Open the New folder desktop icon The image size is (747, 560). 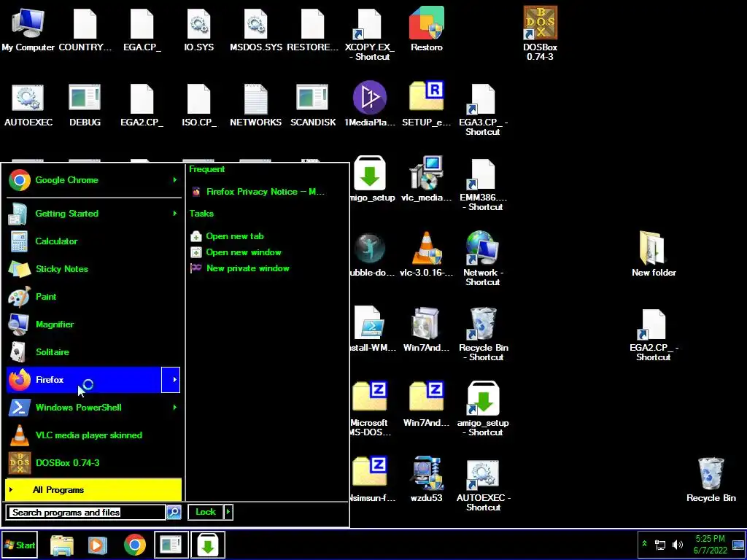[654, 254]
